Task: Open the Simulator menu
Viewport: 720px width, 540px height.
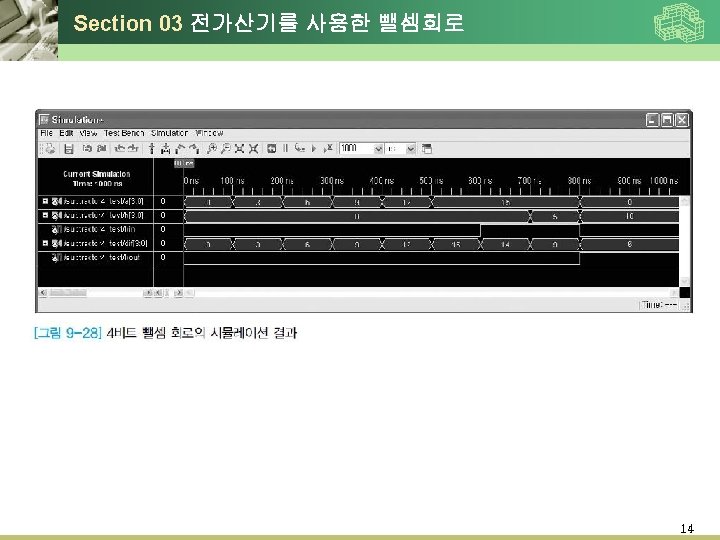Action: point(169,133)
